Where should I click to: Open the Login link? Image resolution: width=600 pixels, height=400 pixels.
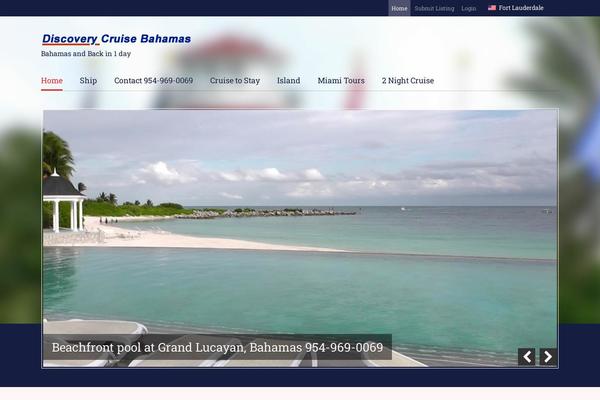pos(468,8)
